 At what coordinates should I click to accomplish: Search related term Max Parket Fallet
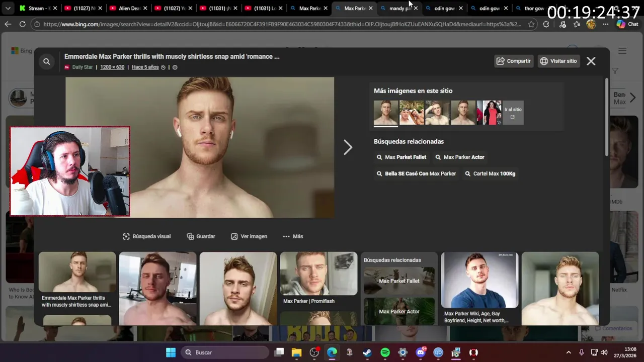[x=401, y=157]
